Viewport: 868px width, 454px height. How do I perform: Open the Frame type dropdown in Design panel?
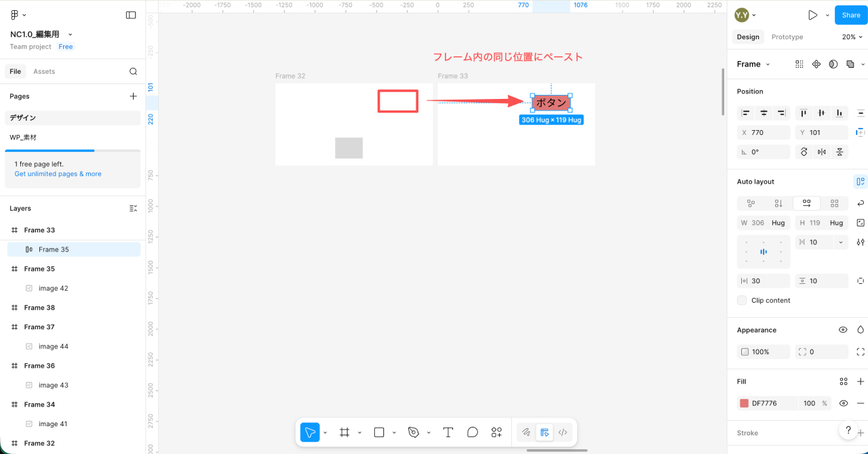[x=753, y=64]
